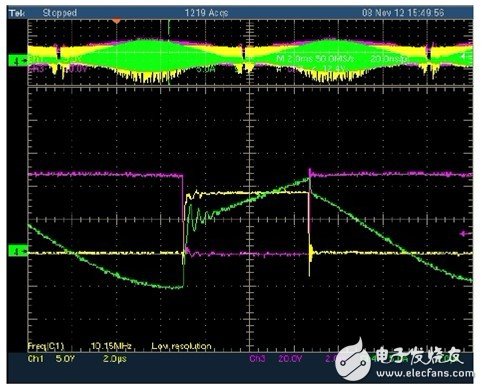Screen dimensions: 483x390
Task: Click the Ch3 20.0V vertical scale readout
Action: (x=290, y=359)
